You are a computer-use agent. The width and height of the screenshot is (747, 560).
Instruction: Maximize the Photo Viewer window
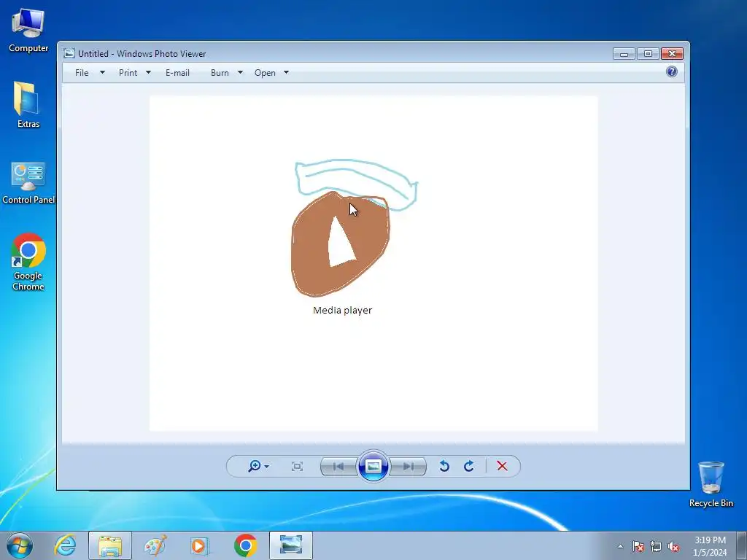pyautogui.click(x=648, y=53)
